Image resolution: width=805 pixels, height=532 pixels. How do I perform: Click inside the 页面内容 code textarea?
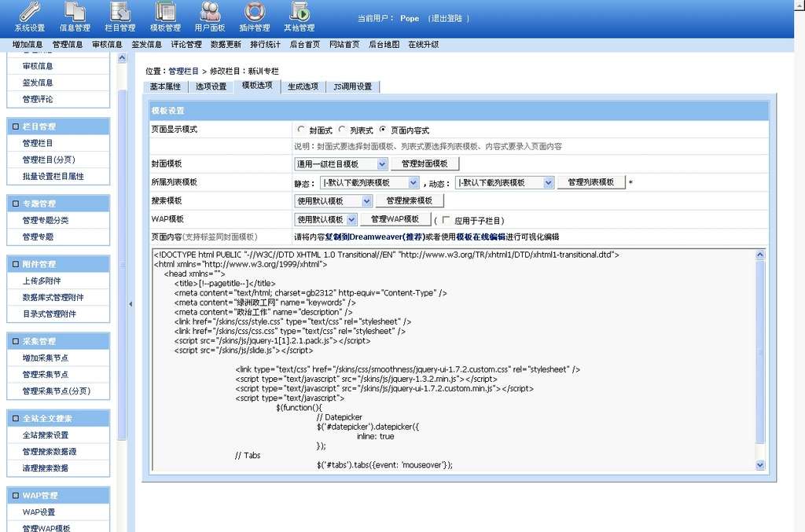pos(454,360)
